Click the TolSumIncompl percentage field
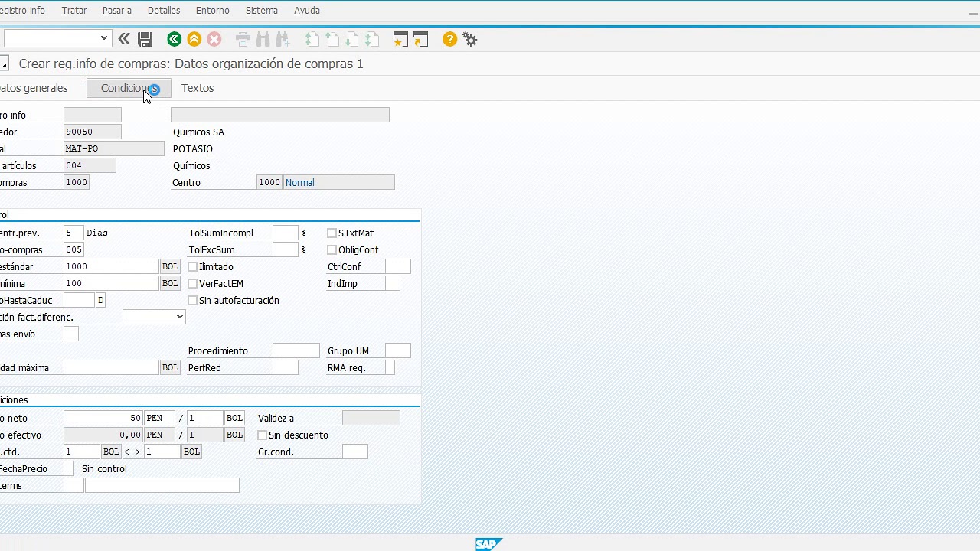This screenshot has height=551, width=980. 285,233
